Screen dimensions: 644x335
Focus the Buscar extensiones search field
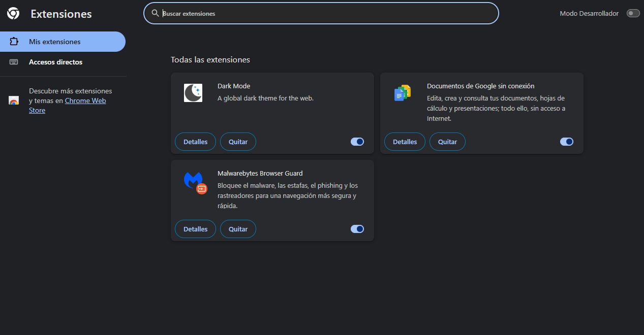[x=325, y=14]
